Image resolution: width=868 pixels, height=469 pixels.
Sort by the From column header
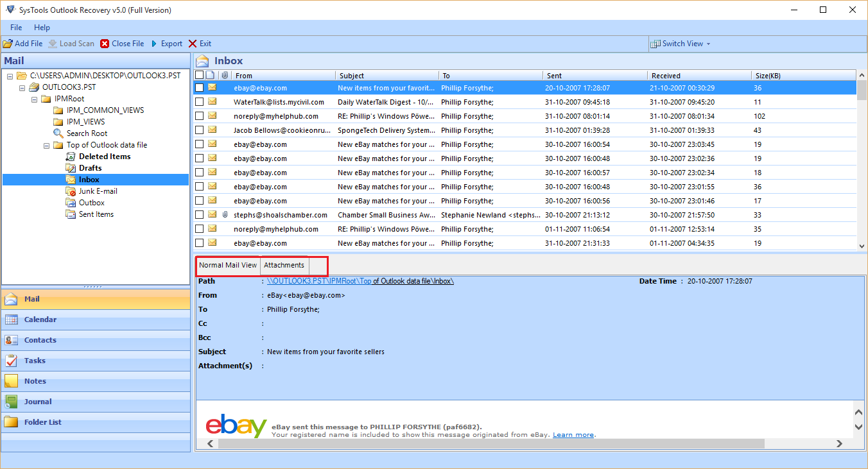click(x=283, y=76)
